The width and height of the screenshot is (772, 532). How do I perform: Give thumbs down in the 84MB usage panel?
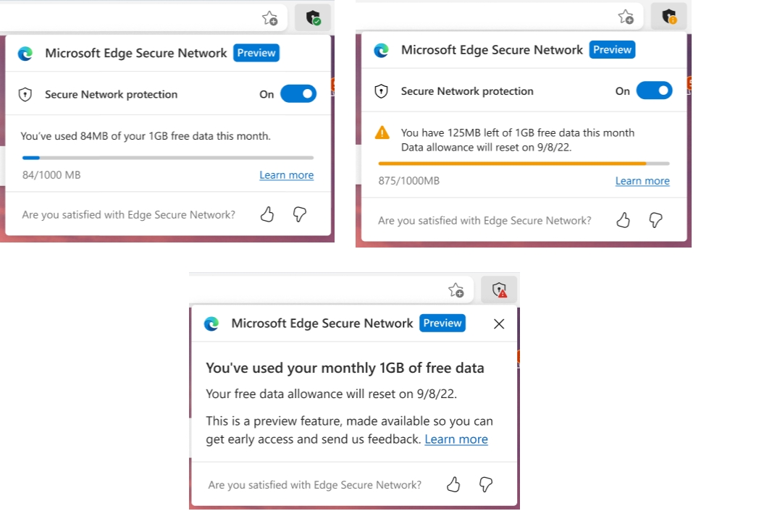click(x=299, y=214)
